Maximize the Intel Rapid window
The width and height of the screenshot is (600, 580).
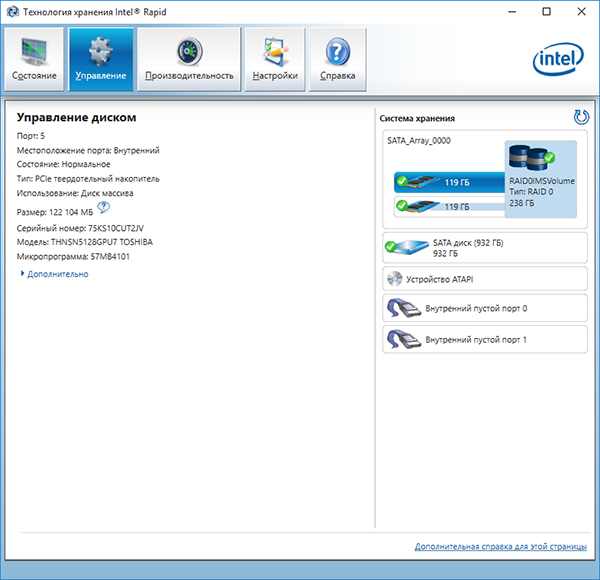click(546, 12)
